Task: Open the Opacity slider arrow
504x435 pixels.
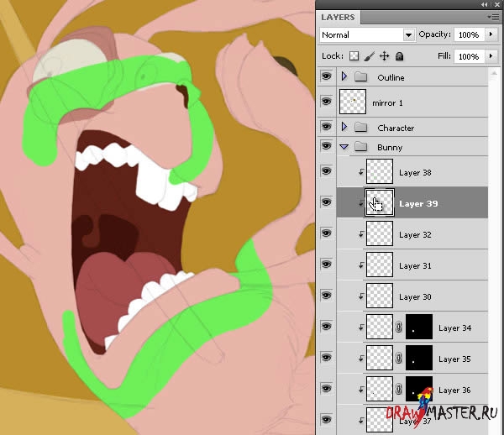Action: (491, 34)
